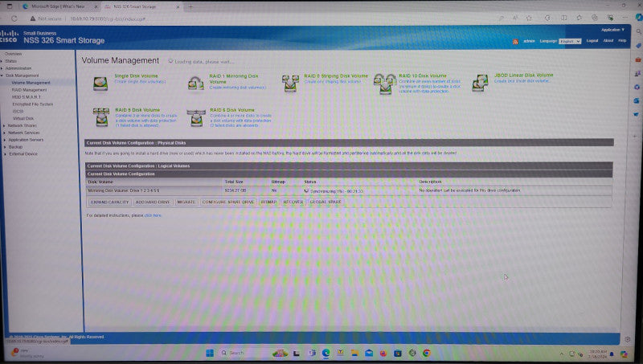Expand the Administration tree node
Screen dimensions: 643x364
[2, 68]
